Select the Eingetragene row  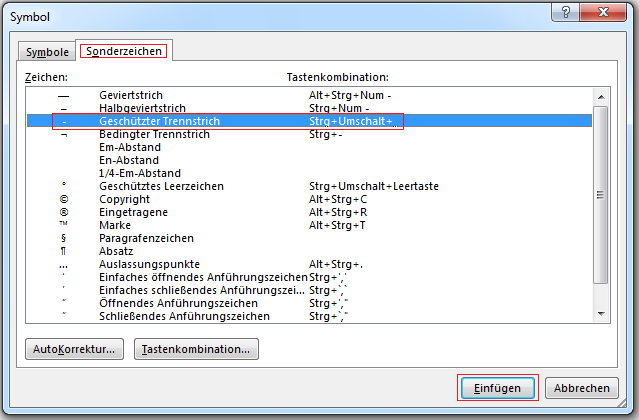click(x=309, y=212)
